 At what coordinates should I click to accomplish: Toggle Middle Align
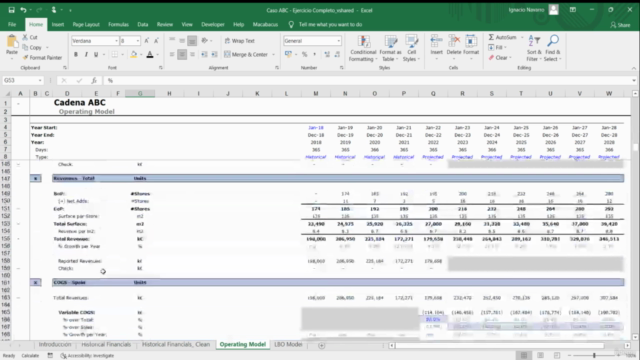click(182, 40)
